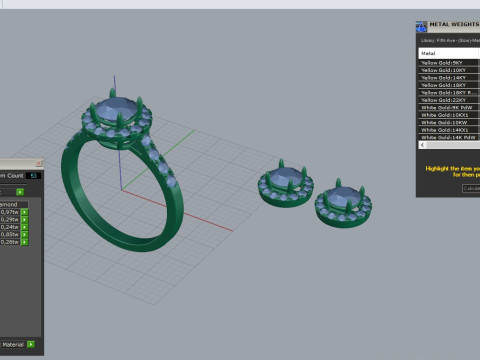480x360 pixels.
Task: Click the metal list scroll-left arrow
Action: point(423,145)
